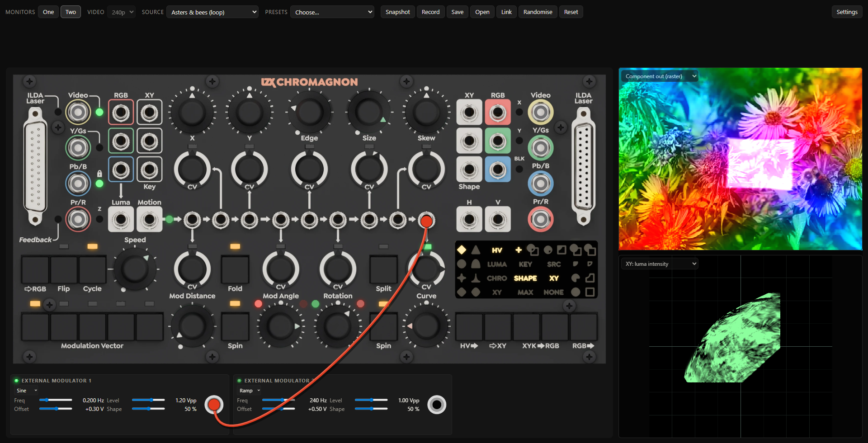868x443 pixels.
Task: Click the V output jack
Action: (x=498, y=219)
